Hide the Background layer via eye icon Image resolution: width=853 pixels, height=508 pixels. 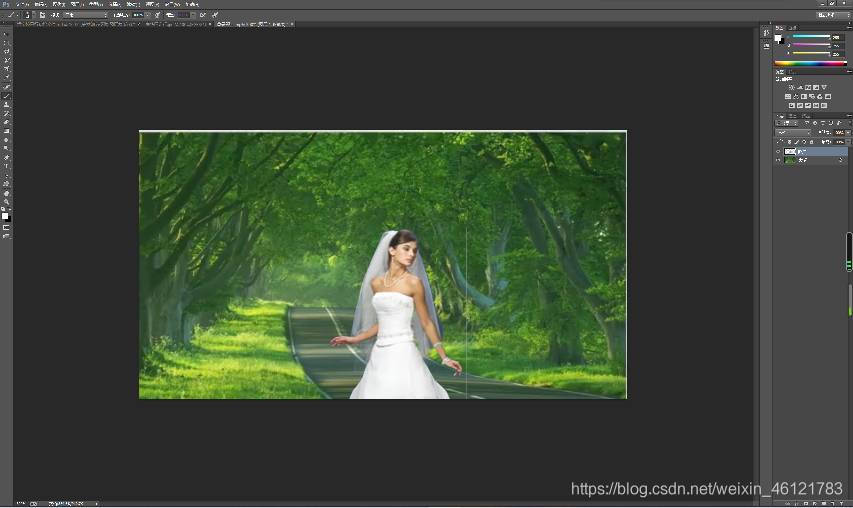(x=778, y=160)
